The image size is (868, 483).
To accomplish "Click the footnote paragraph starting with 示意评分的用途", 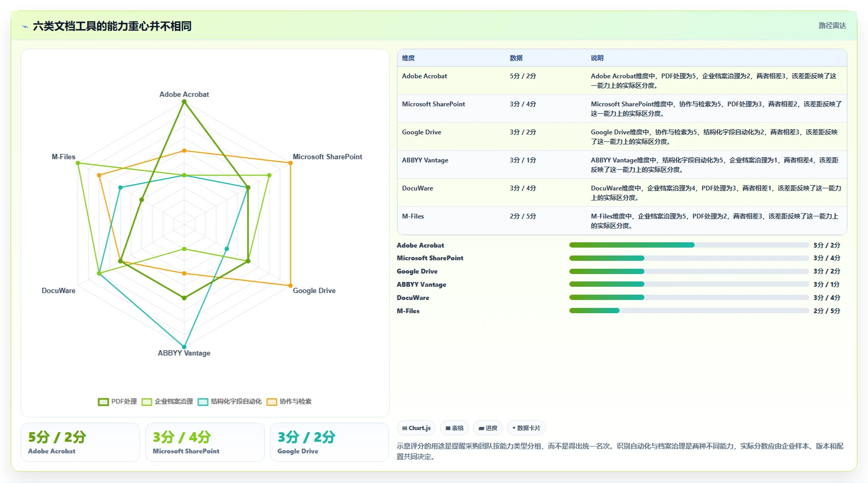I will coord(620,451).
